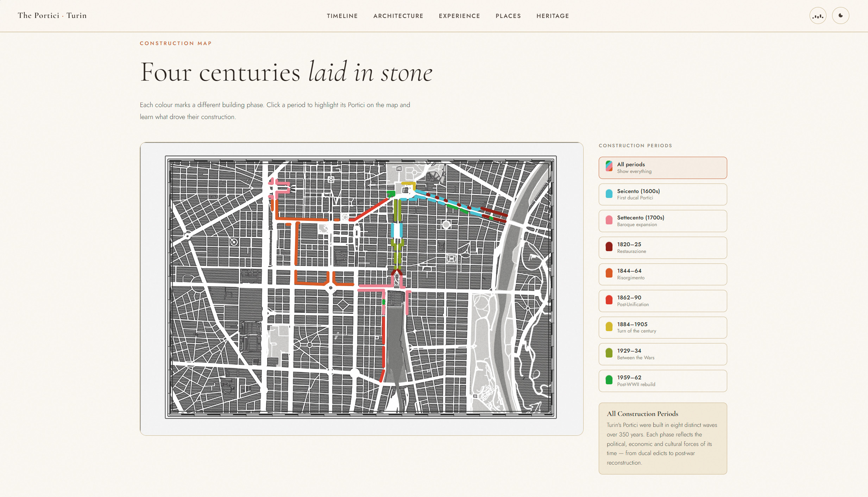The width and height of the screenshot is (868, 497).
Task: Highlight the Seicento (1600s) period
Action: pyautogui.click(x=663, y=194)
